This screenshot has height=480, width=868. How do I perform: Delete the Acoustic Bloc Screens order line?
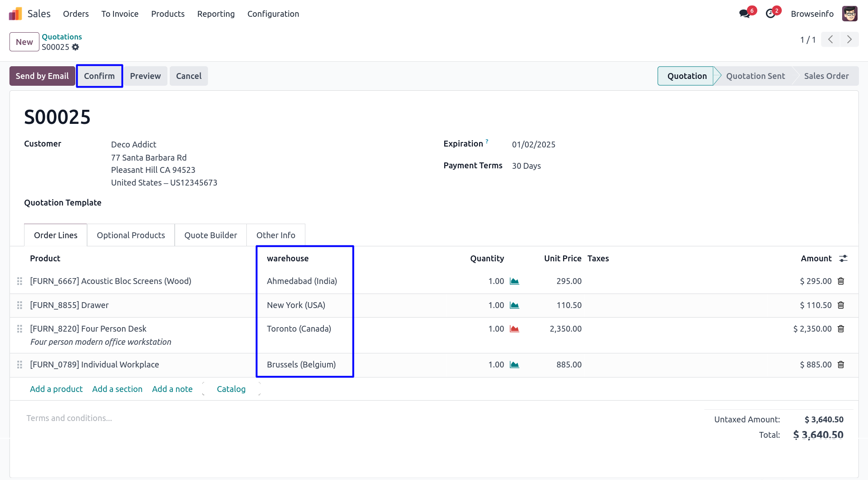click(x=841, y=281)
